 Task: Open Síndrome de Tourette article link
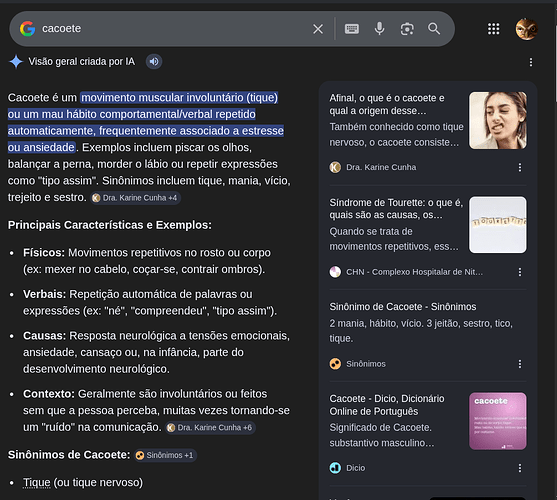point(396,209)
